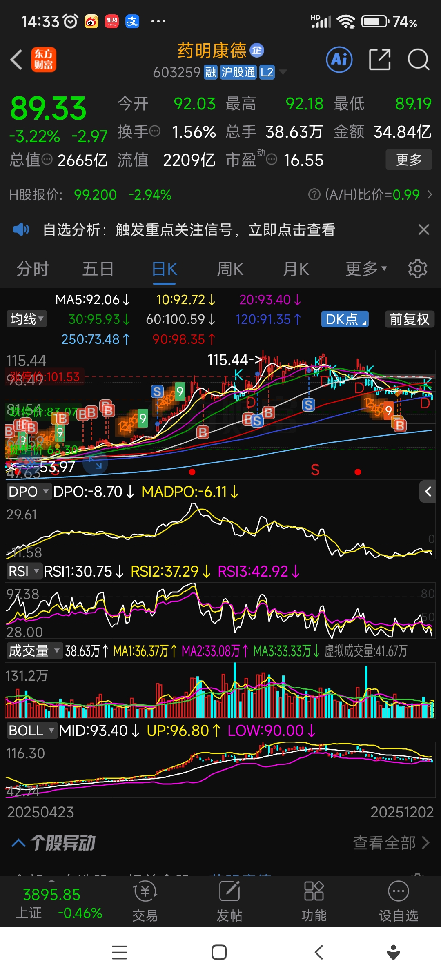Viewport: 441px width, 980px height.
Task: Tap the info icon beside 总值
Action: [x=47, y=159]
